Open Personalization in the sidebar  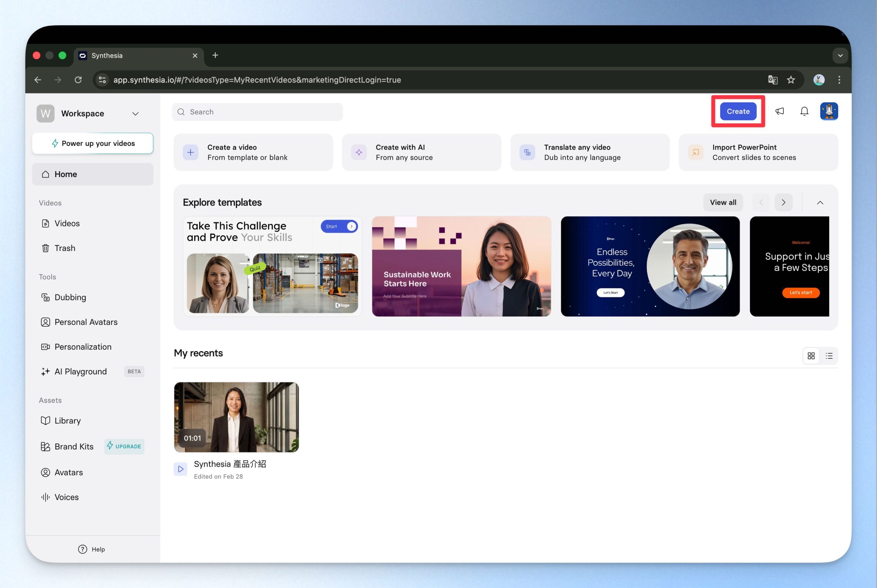[92, 347]
